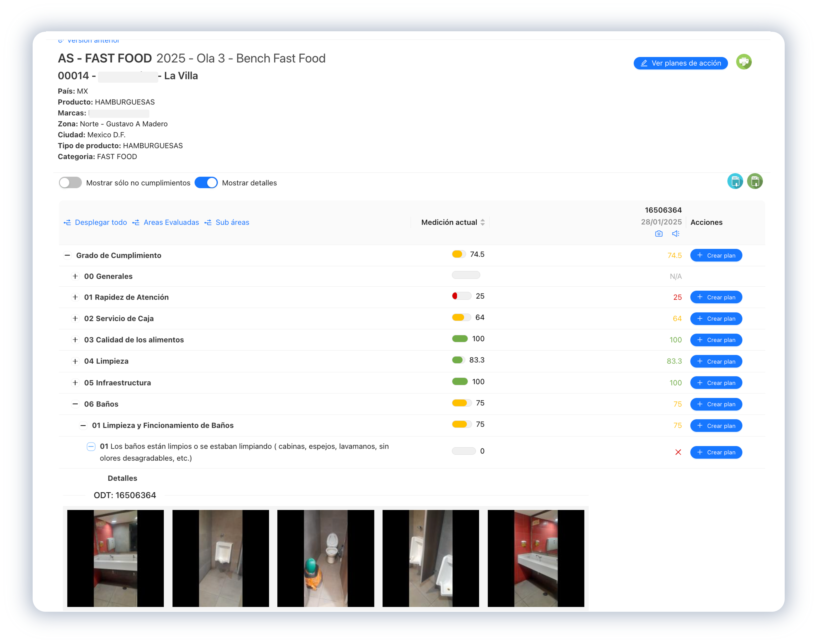Expand 03 Calidad de los alimentos row
The width and height of the screenshot is (818, 644).
click(x=75, y=340)
